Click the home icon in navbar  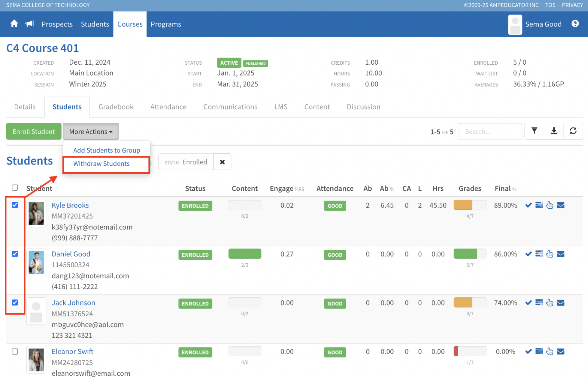14,24
